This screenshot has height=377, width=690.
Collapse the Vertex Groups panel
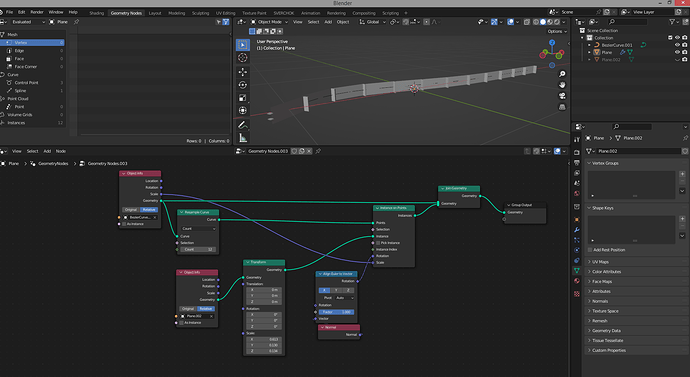coord(605,163)
